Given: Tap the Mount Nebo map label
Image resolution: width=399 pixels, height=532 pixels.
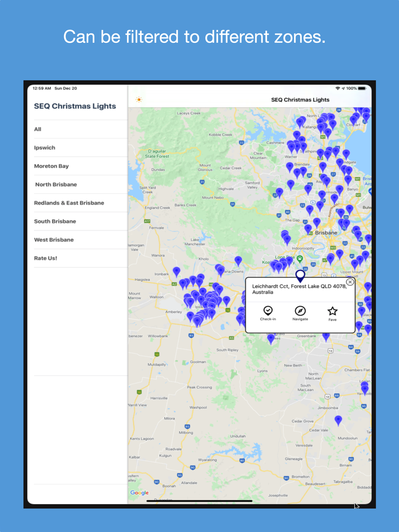Looking at the screenshot, I should [x=213, y=197].
